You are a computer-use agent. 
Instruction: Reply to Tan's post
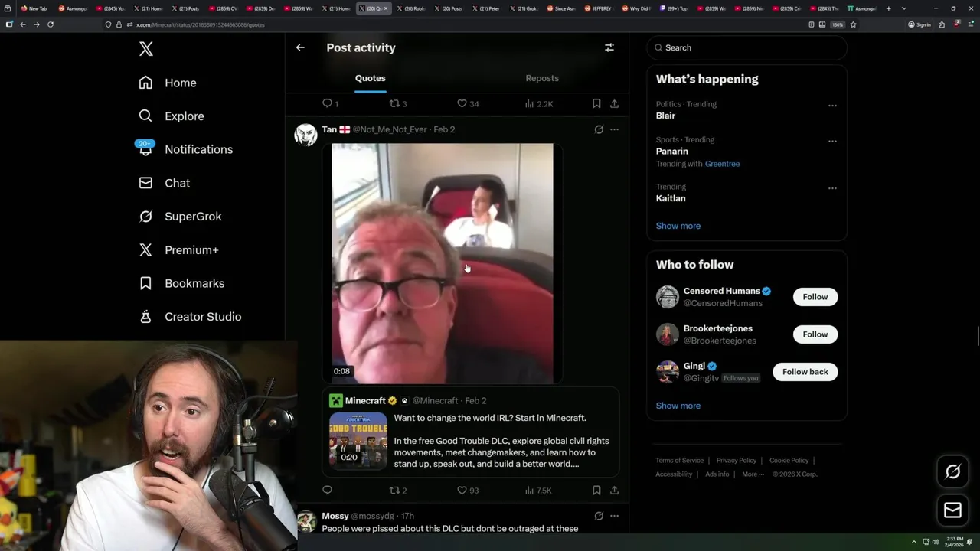point(327,490)
